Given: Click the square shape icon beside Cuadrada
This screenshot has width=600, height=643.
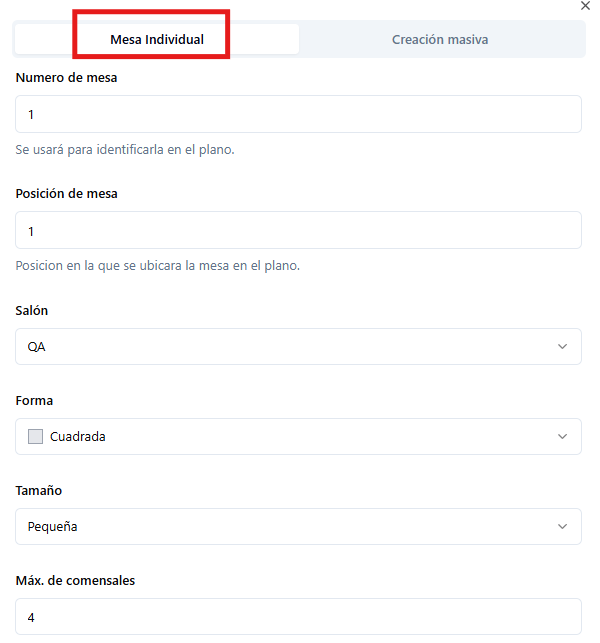Looking at the screenshot, I should [36, 437].
